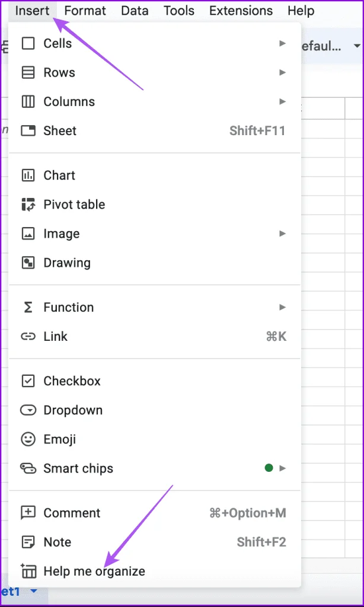Expand the Cells submenu arrow
Image resolution: width=364 pixels, height=607 pixels.
point(283,43)
